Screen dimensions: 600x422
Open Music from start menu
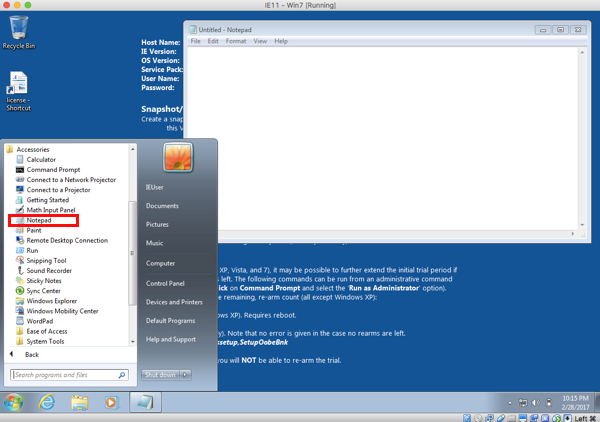pos(155,243)
